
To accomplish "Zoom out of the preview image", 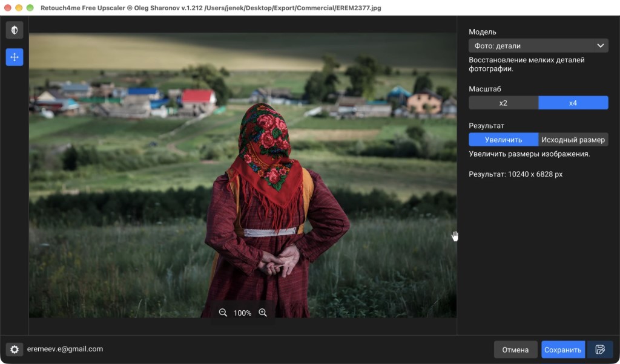I will point(223,313).
